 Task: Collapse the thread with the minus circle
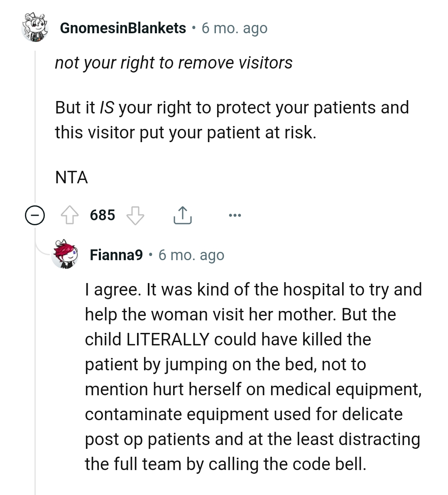[x=35, y=216]
